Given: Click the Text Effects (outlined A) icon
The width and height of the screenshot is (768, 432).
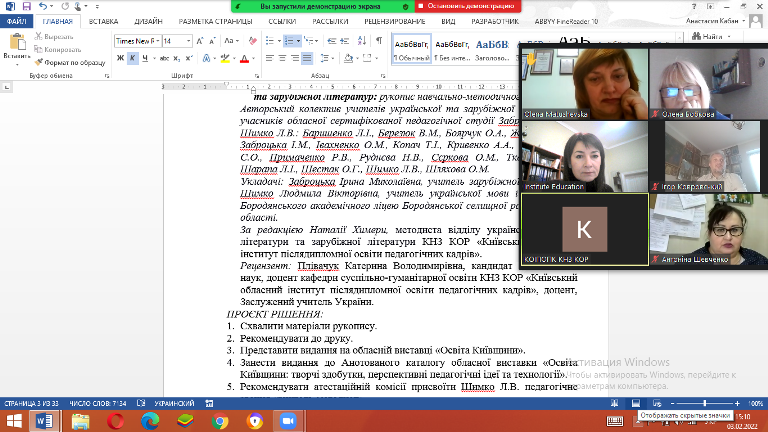Looking at the screenshot, I should [x=206, y=58].
